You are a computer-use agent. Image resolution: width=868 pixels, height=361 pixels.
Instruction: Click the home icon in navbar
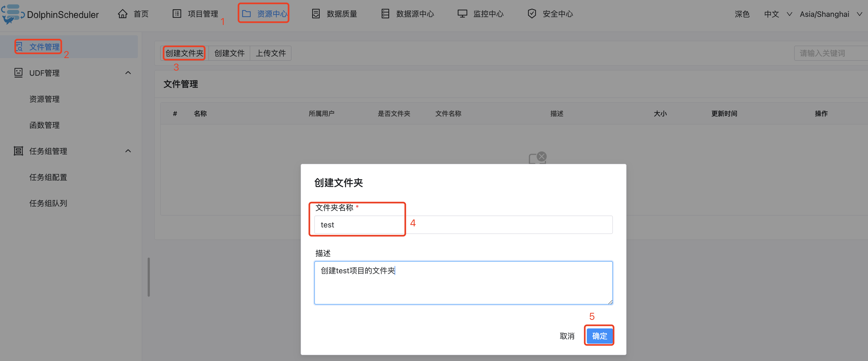tap(123, 14)
